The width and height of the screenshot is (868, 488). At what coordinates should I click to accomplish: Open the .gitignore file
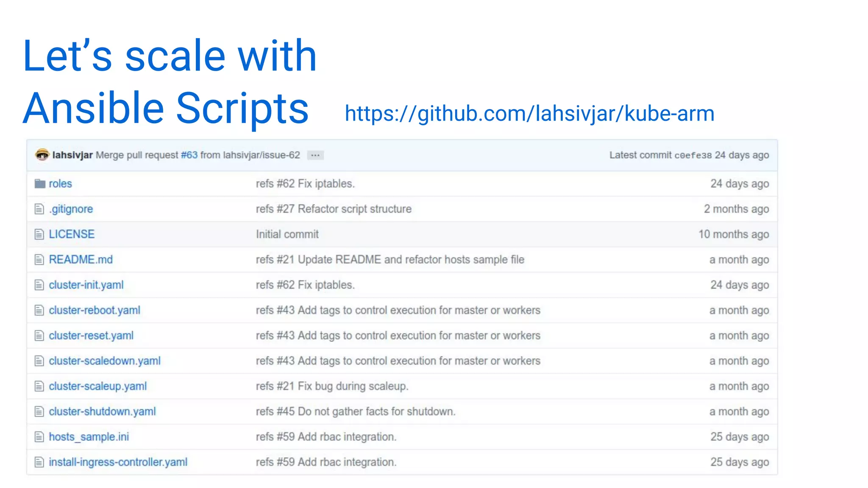71,209
